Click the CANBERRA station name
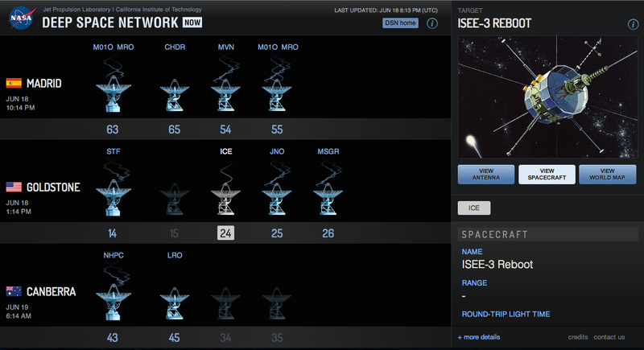644x350 pixels. pos(52,292)
